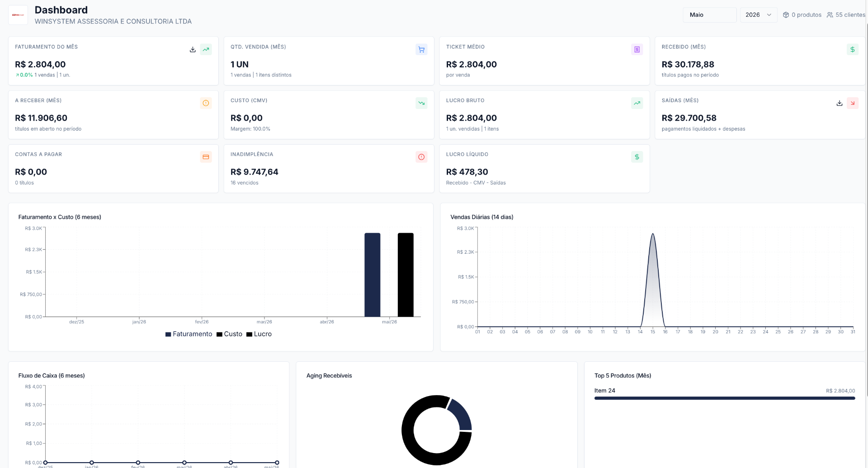Click the receipt icon on Ticket Médio

point(637,50)
